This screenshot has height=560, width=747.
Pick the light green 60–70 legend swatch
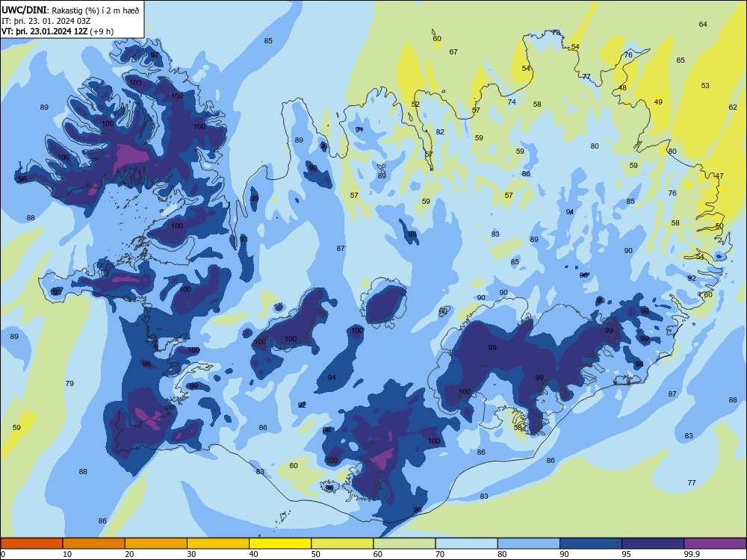[x=404, y=544]
